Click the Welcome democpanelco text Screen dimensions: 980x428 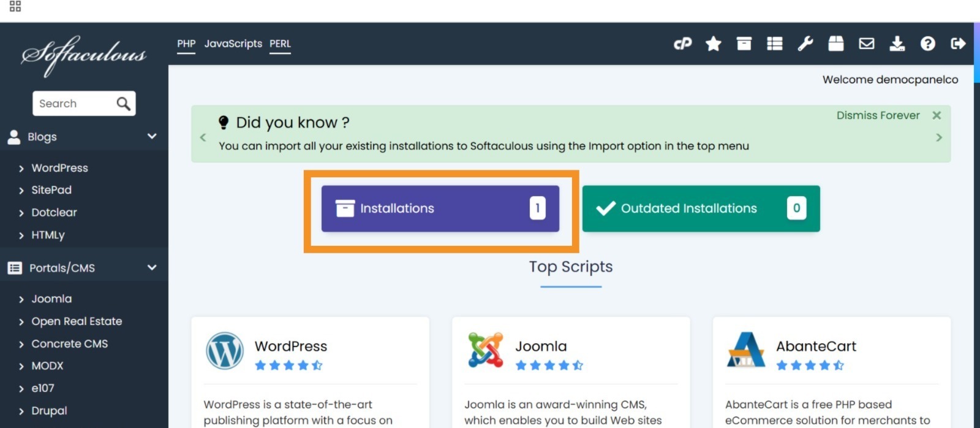coord(890,80)
